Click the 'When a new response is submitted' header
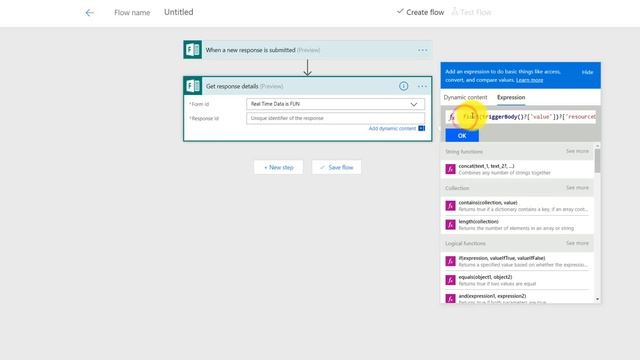Image resolution: width=640 pixels, height=360 pixels. [308, 50]
